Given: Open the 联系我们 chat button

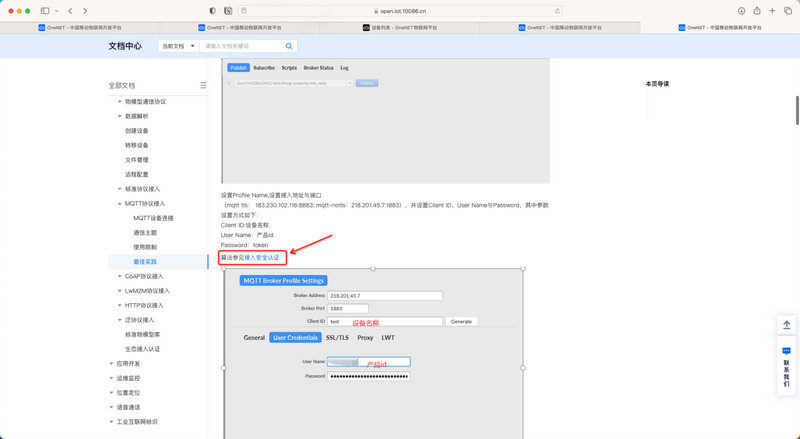Looking at the screenshot, I should [786, 367].
